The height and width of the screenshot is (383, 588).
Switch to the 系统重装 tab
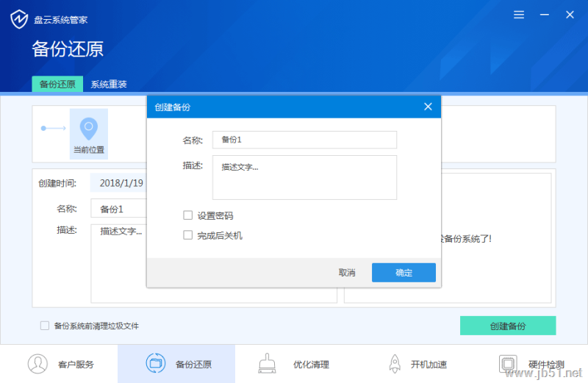(x=109, y=84)
